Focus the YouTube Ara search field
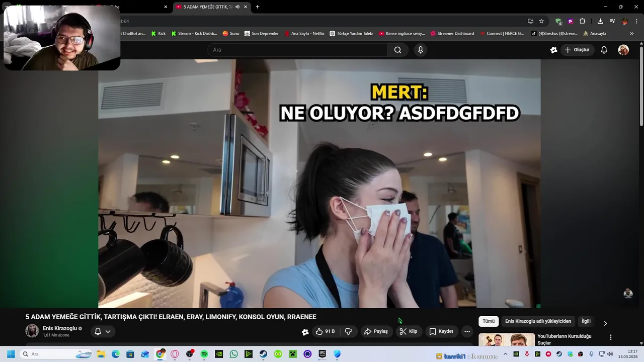This screenshot has height=362, width=644. tap(297, 50)
